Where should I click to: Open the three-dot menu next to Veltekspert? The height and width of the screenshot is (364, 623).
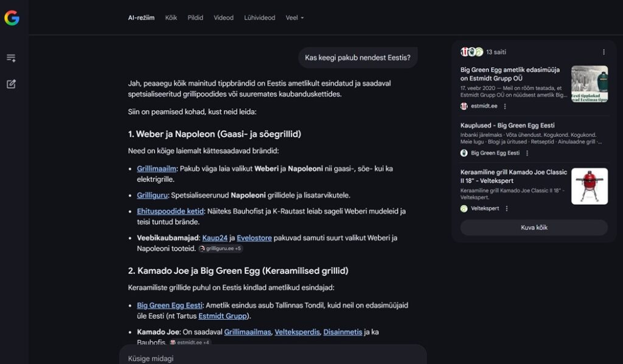(507, 208)
